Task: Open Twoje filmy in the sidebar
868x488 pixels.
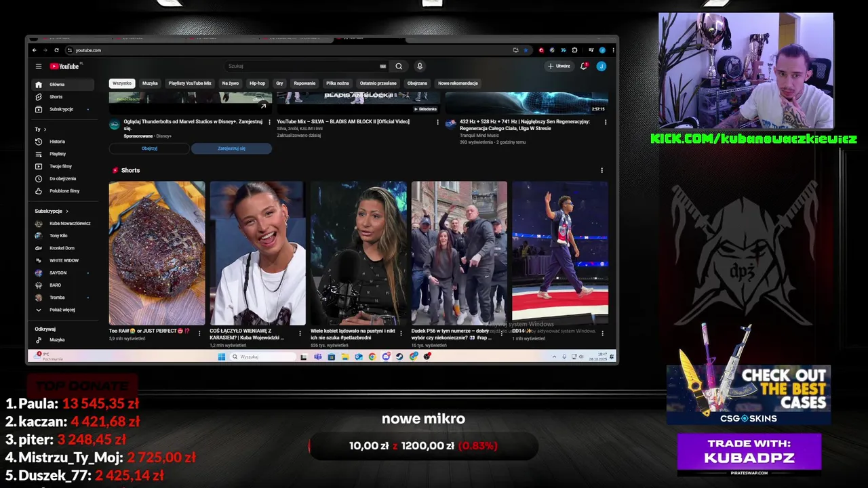Action: coord(64,166)
